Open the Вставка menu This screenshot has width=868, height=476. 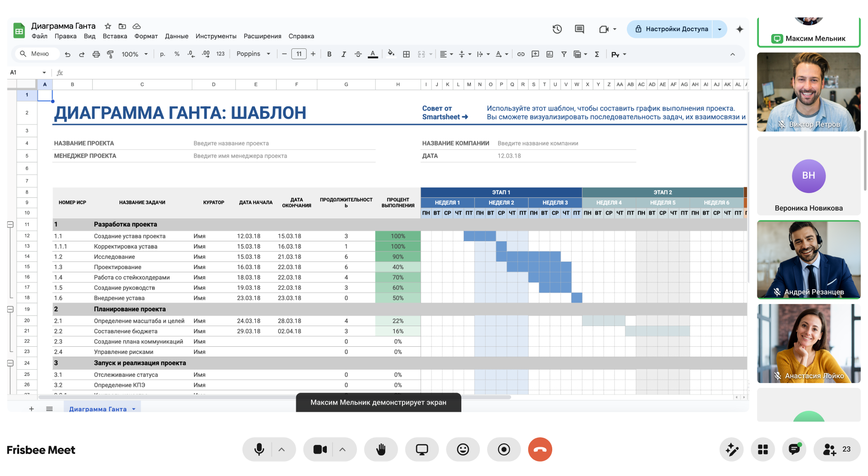[115, 36]
